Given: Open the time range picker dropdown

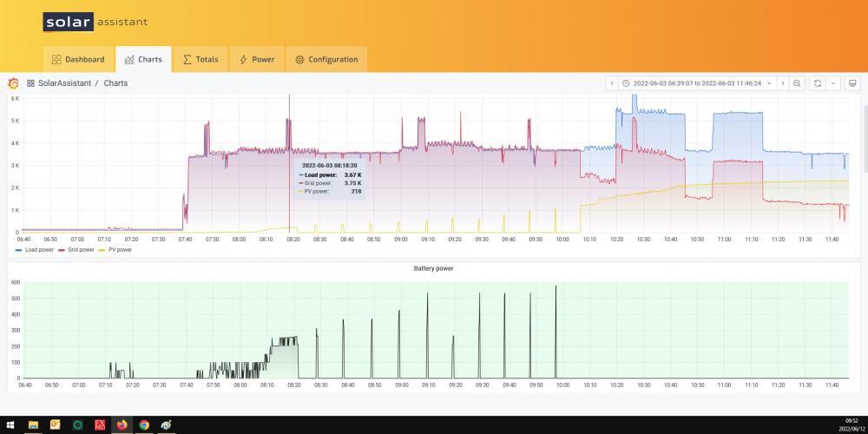Looking at the screenshot, I should [x=697, y=83].
